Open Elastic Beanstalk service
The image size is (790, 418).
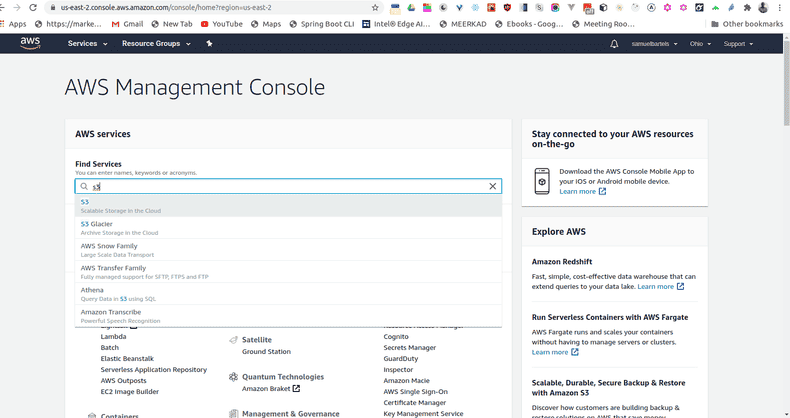point(127,359)
